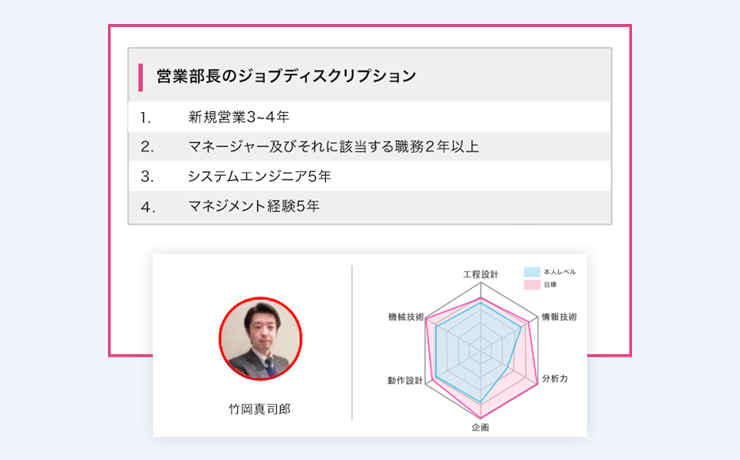
Task: Click the round profile photo
Action: tap(261, 339)
